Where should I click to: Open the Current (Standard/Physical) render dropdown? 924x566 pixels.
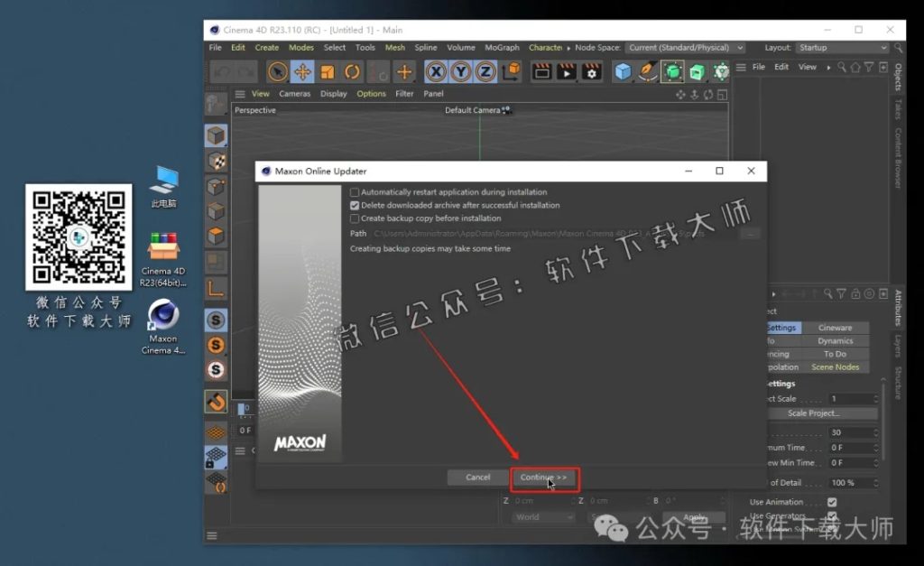pyautogui.click(x=685, y=47)
